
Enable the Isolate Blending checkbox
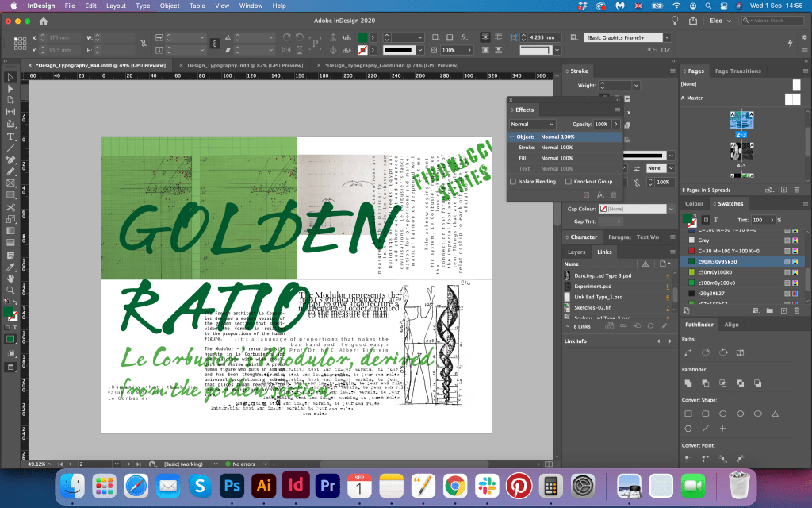(513, 182)
